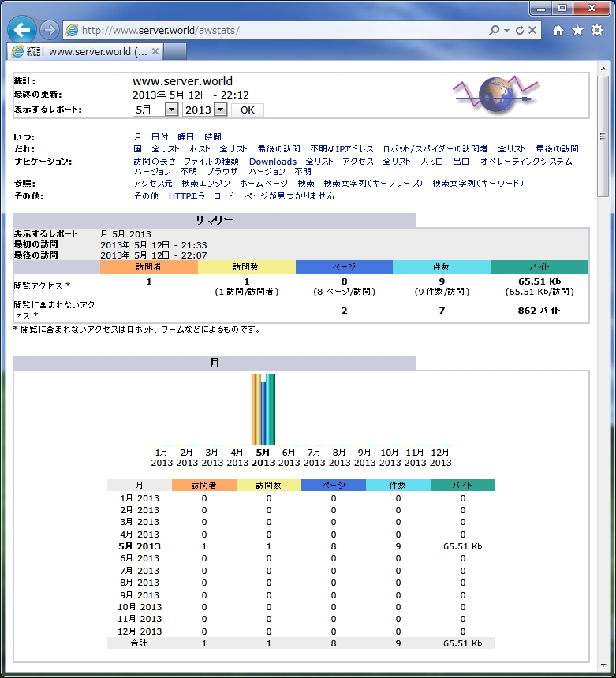Close the 統計 www.server.world tab
Screen dimensions: 616x678
(x=155, y=51)
